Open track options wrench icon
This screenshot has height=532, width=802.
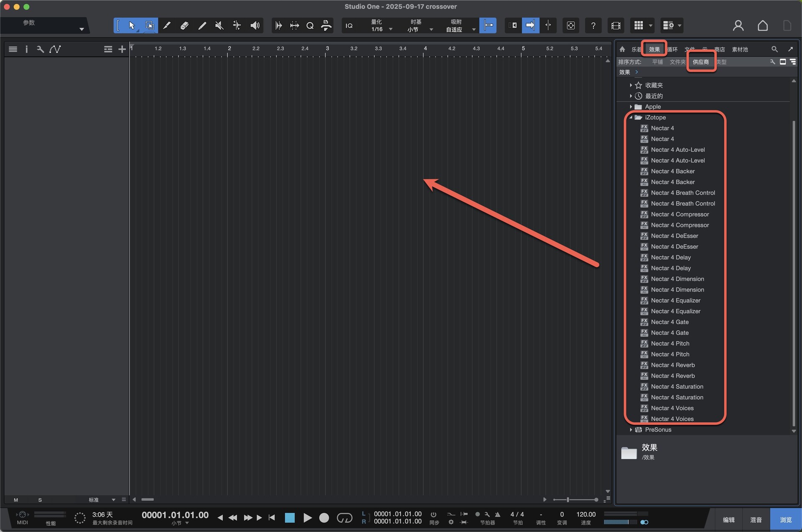click(x=40, y=49)
